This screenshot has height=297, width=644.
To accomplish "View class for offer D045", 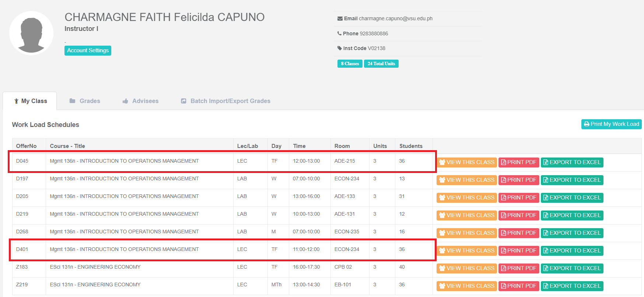I will [466, 162].
